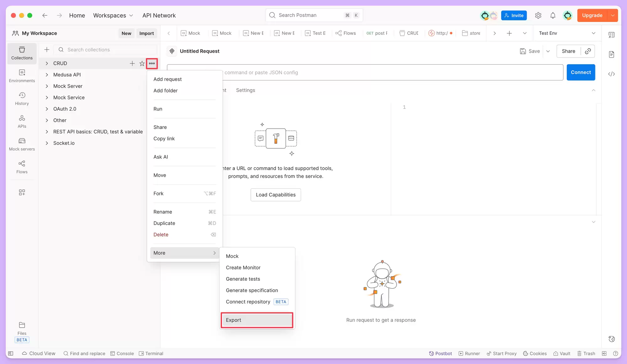Click Delete in the context menu
This screenshot has height=364, width=627.
pos(185,235)
